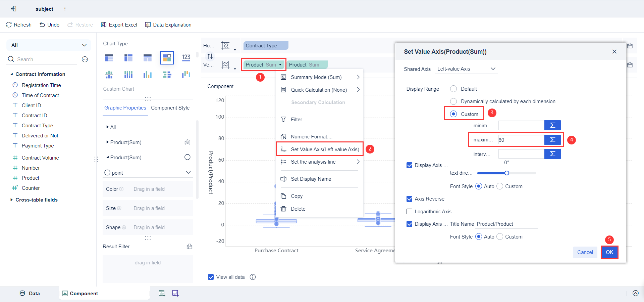Image resolution: width=644 pixels, height=302 pixels.
Task: Open the All dataset dropdown
Action: pos(49,45)
